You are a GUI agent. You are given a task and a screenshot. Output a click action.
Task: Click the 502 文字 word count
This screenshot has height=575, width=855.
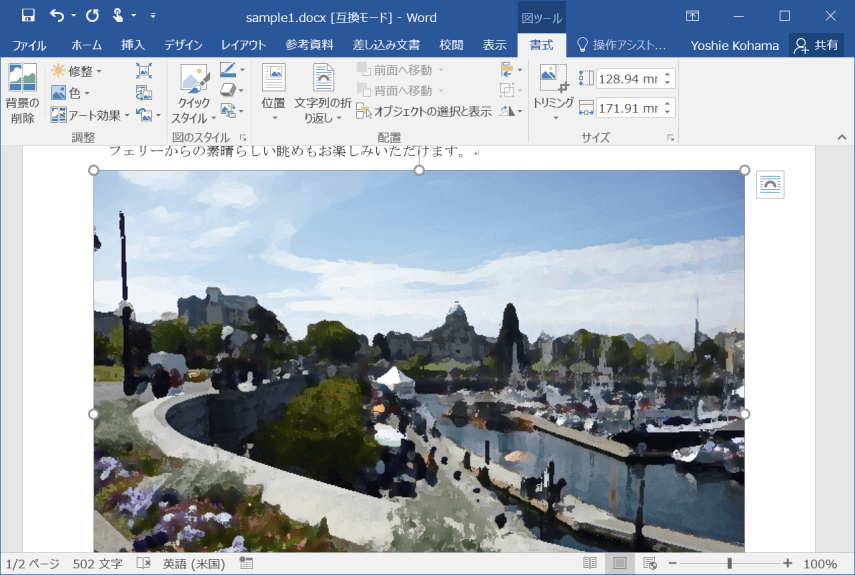coord(98,564)
